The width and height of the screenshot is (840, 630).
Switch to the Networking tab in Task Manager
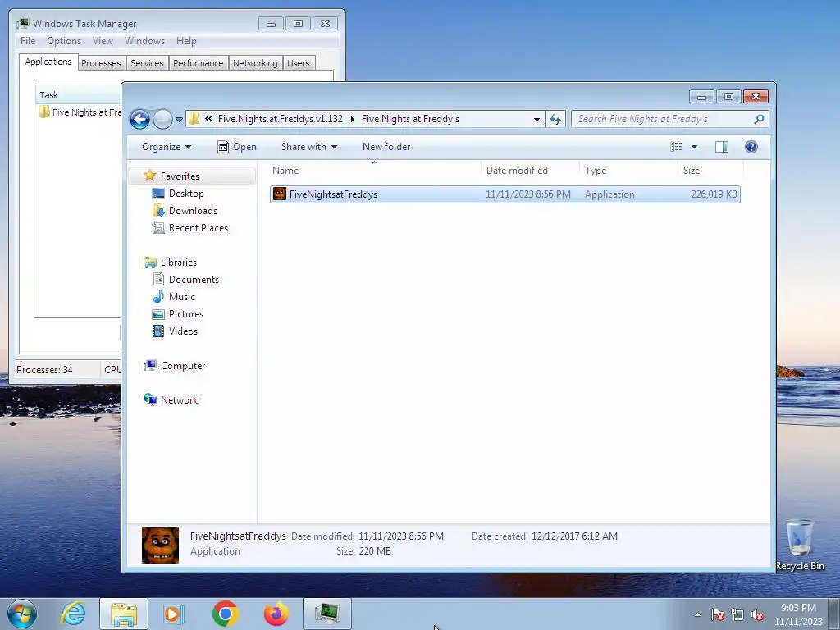tap(255, 63)
